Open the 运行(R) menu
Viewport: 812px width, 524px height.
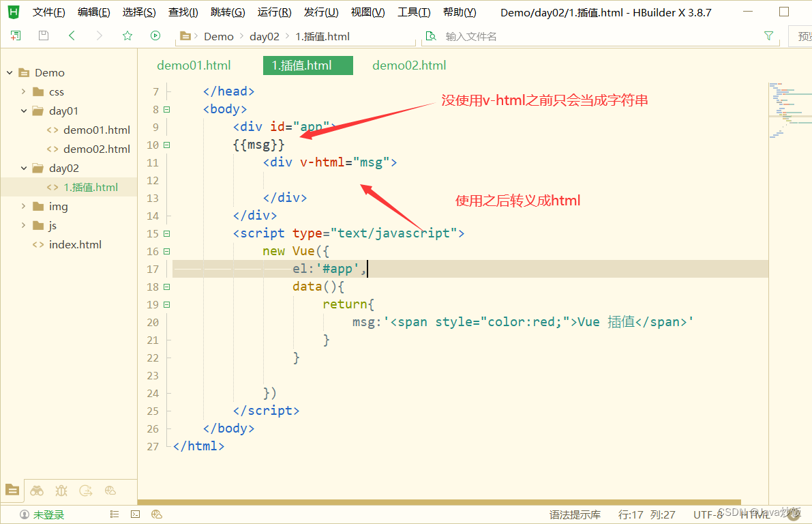click(x=275, y=12)
